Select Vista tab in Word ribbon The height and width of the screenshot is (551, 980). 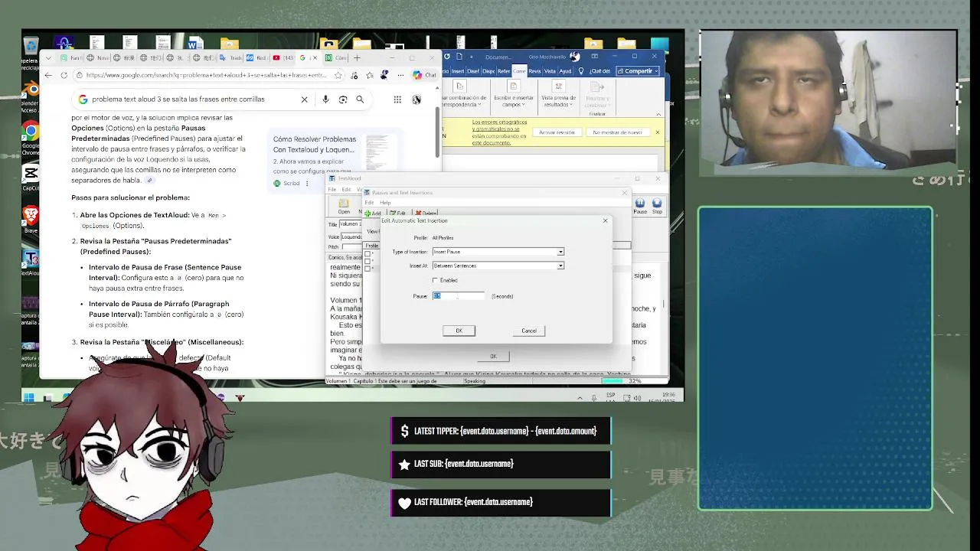click(550, 71)
